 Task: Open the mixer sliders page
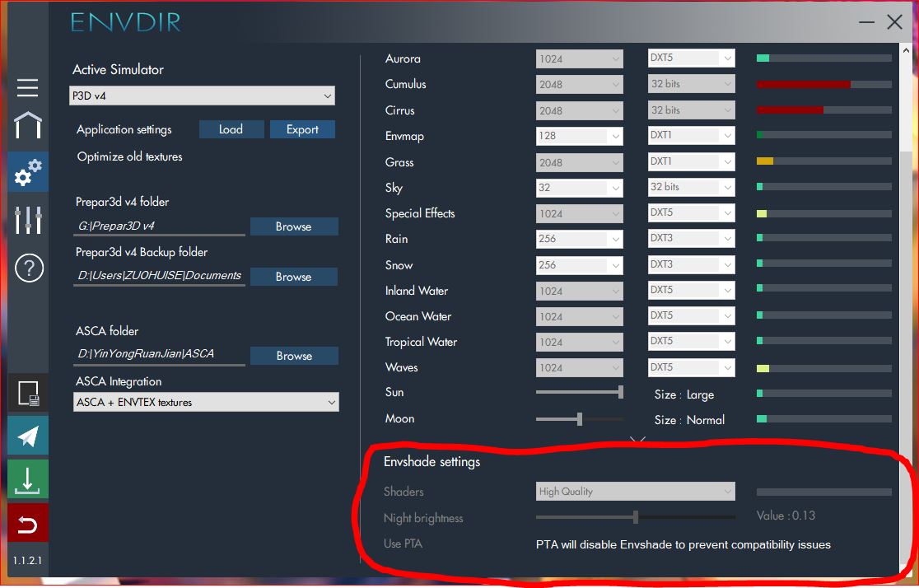click(x=27, y=220)
